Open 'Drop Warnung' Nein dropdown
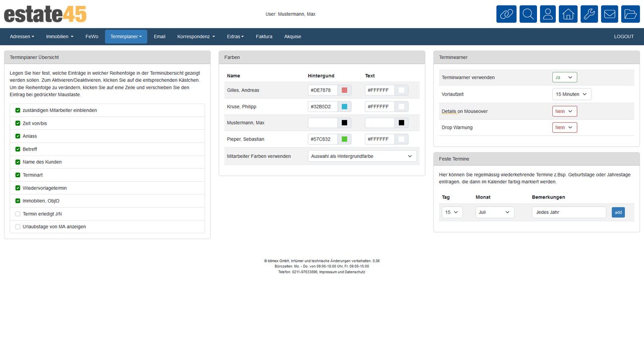Screen dimensions: 644x362 click(564, 127)
